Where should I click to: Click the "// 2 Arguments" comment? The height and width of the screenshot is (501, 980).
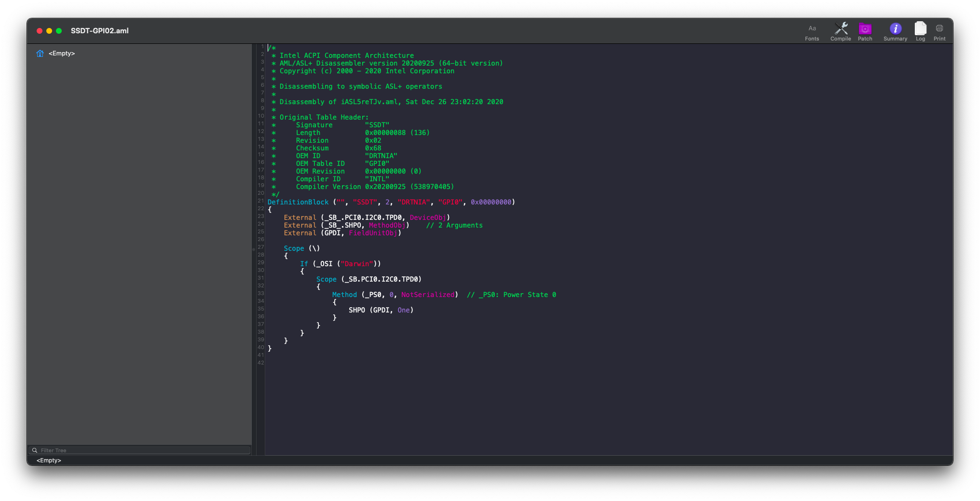pos(454,225)
